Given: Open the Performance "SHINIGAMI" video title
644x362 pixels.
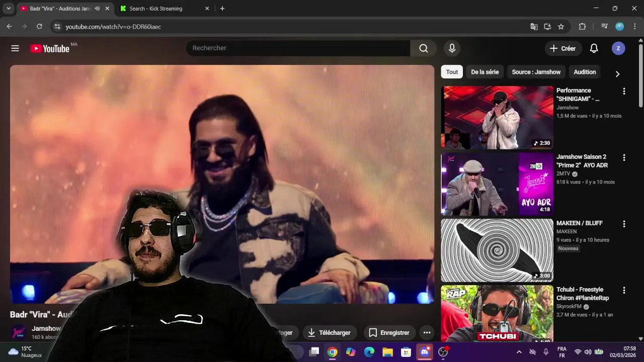Looking at the screenshot, I should (578, 95).
